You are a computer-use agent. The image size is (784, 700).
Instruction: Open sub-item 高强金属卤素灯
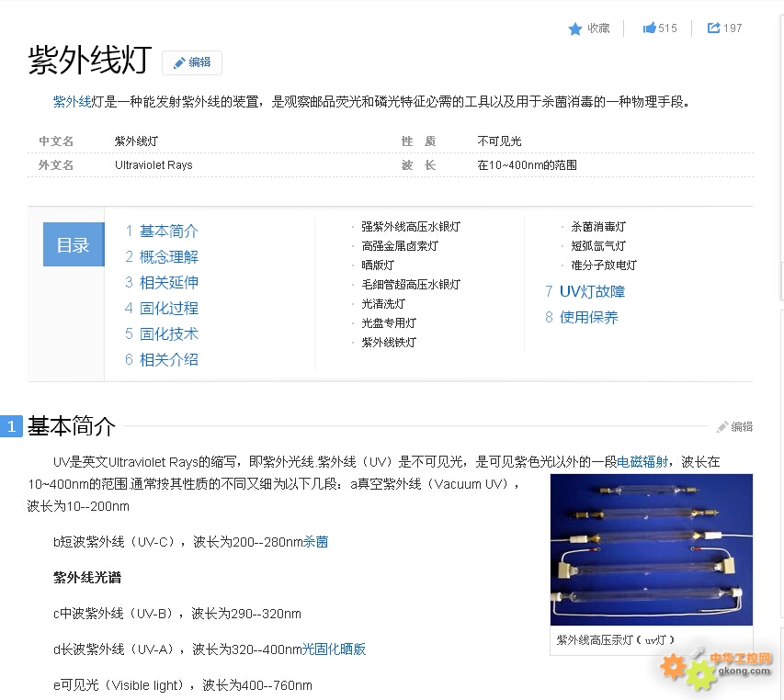(x=400, y=246)
